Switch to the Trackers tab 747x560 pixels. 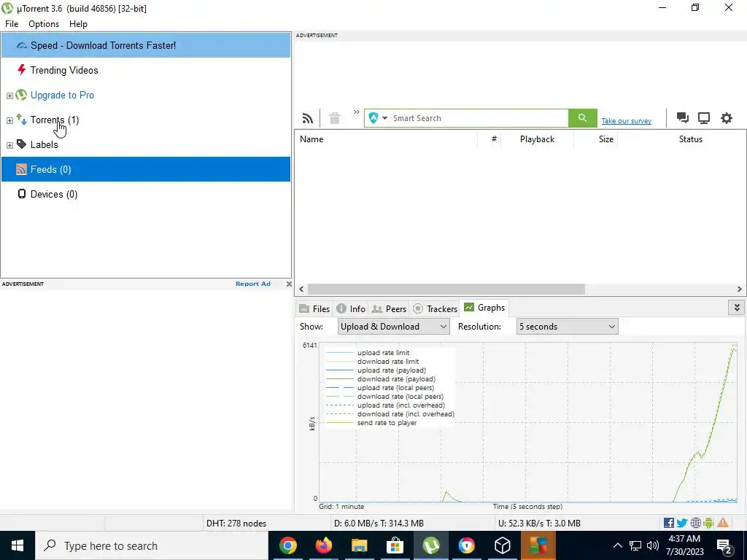point(435,308)
